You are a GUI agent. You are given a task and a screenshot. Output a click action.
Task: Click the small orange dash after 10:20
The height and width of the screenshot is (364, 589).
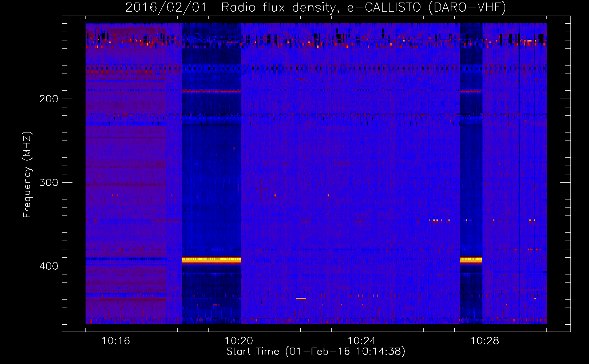tap(301, 298)
